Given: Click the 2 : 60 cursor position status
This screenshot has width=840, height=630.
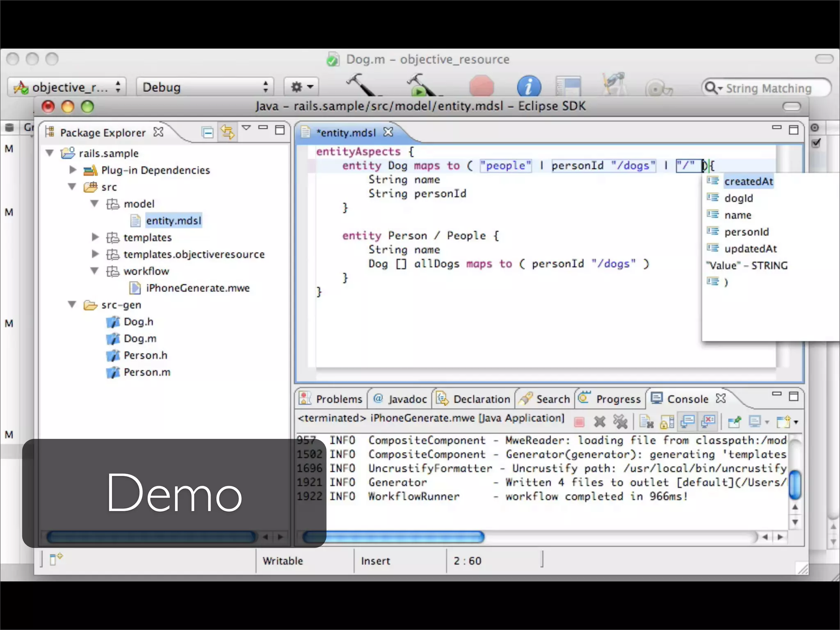Looking at the screenshot, I should point(468,561).
